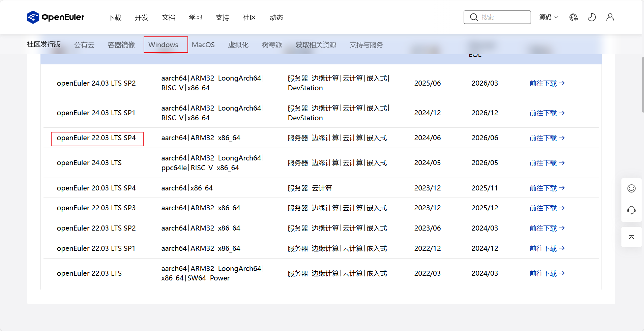This screenshot has width=644, height=331.
Task: Click 前往下载 for openEuler 22.03 LTS SP4
Action: point(547,138)
